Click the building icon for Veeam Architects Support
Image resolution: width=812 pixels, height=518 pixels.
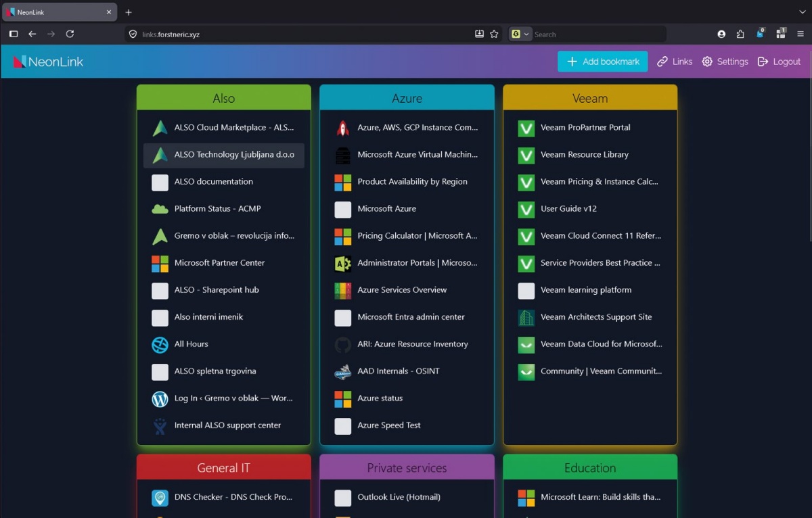click(526, 317)
